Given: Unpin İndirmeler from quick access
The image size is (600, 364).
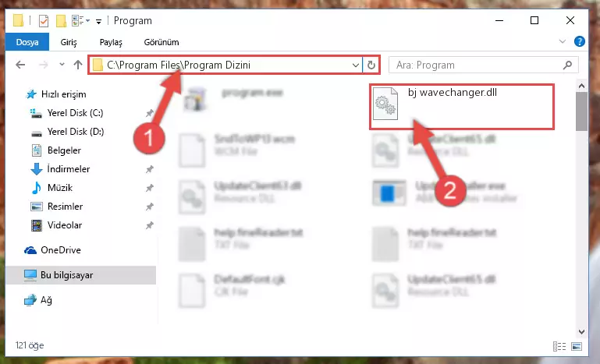Looking at the screenshot, I should coord(150,169).
